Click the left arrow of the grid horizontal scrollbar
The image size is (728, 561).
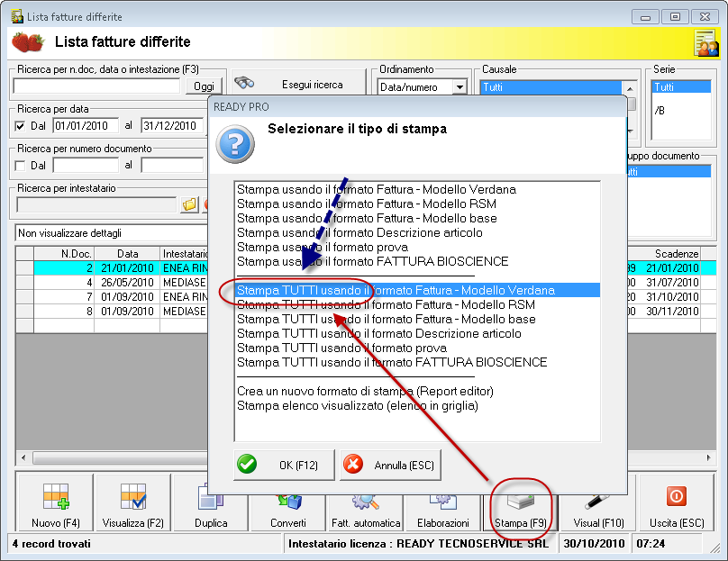23,458
